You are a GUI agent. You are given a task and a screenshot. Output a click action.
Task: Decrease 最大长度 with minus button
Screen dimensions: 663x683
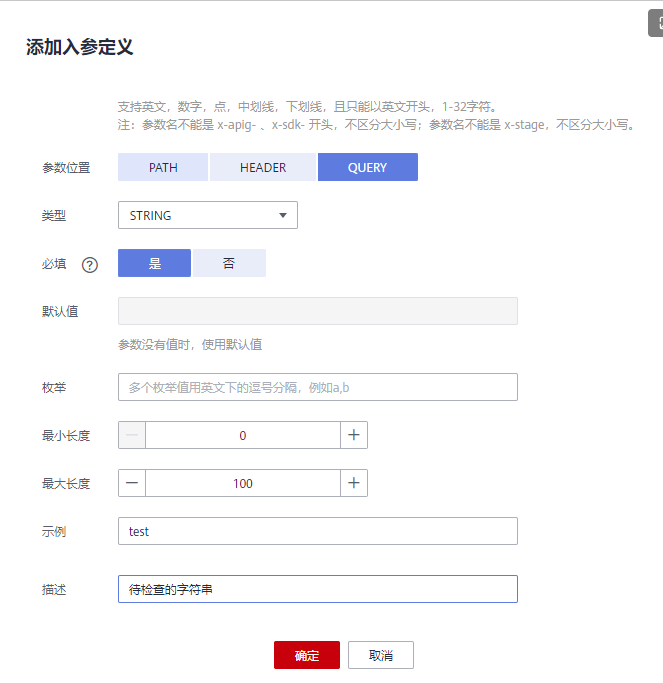point(132,483)
